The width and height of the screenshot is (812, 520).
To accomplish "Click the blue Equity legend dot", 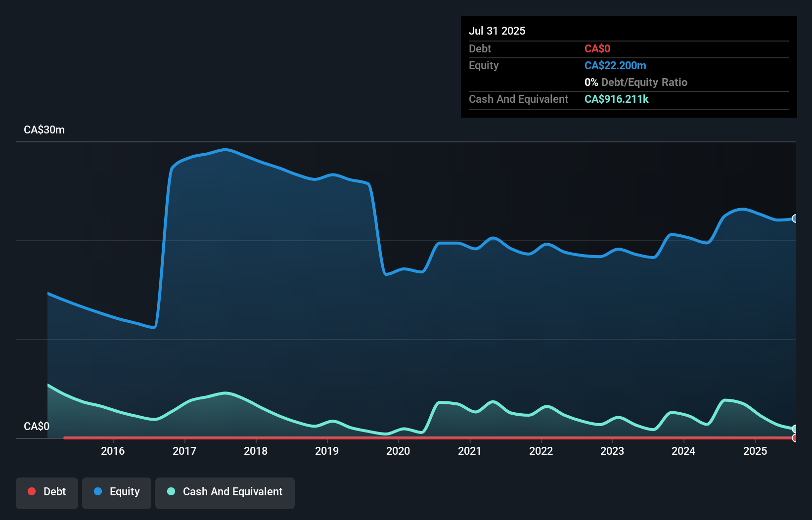I will pos(98,491).
